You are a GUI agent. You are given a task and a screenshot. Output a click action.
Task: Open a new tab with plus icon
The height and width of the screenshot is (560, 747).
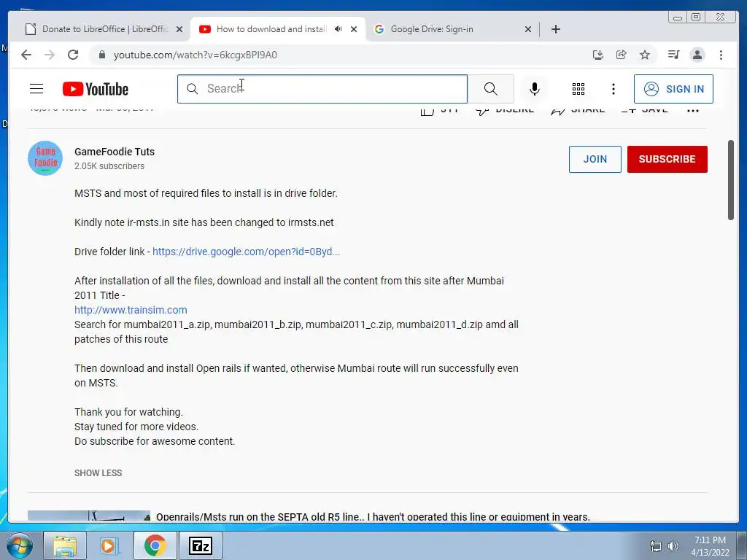click(x=555, y=29)
